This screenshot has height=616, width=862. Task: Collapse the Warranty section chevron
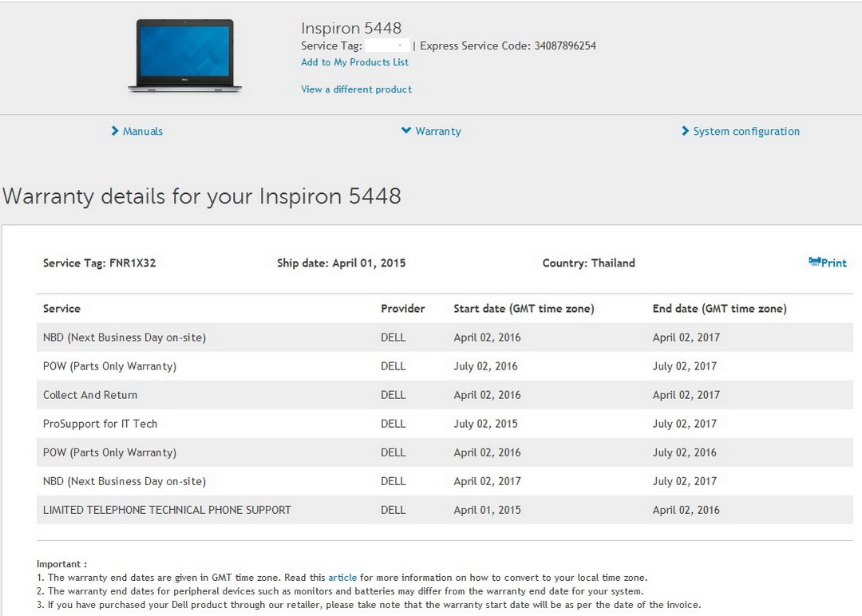pos(406,131)
